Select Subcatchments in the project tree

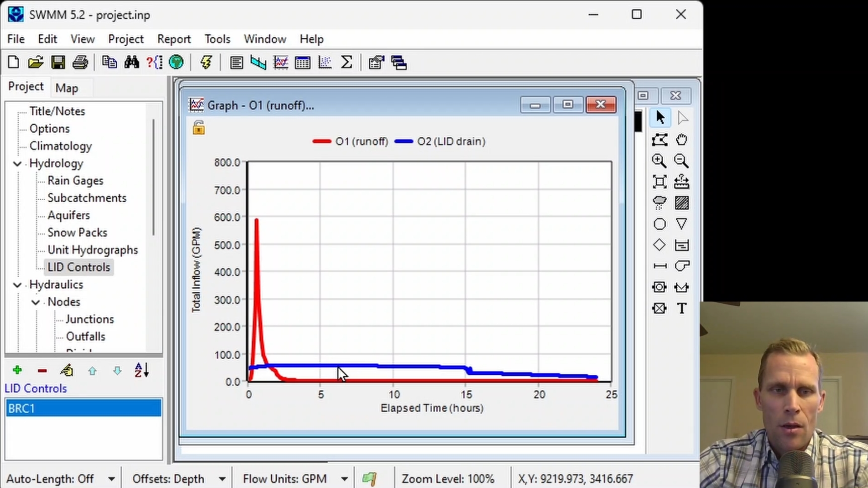pos(87,198)
